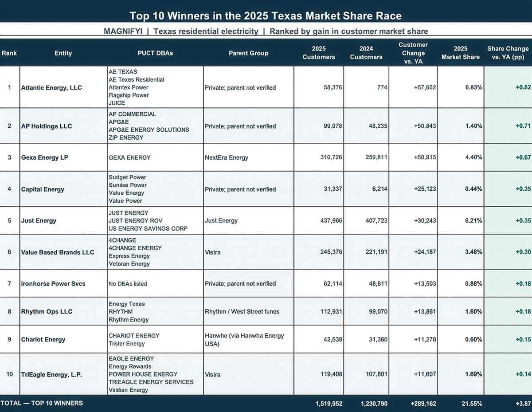Click the share change value +0.14
Screen dimensions: 532x412
click(x=523, y=374)
